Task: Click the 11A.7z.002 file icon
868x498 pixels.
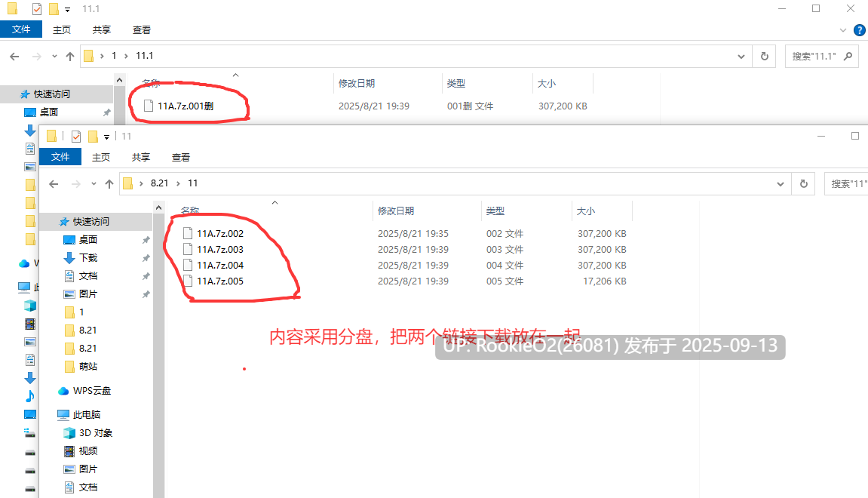Action: click(188, 233)
